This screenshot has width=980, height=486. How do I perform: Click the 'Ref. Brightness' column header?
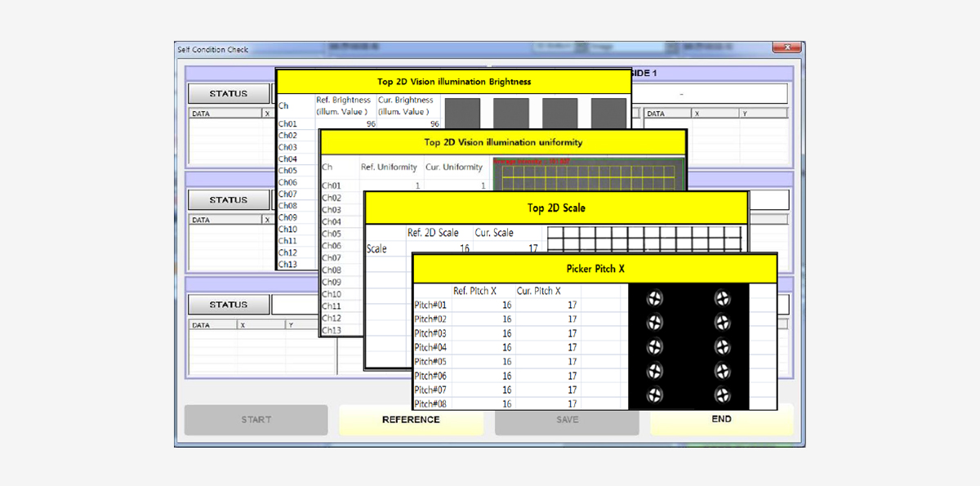click(343, 105)
